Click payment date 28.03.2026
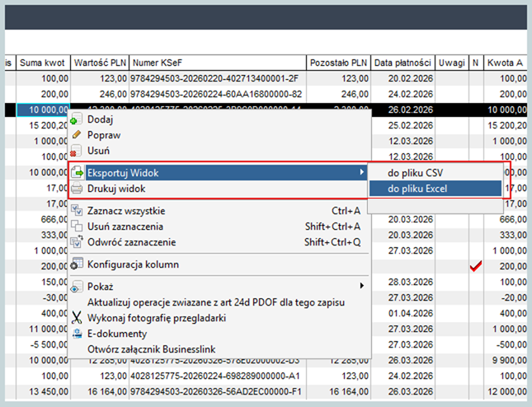 411,282
